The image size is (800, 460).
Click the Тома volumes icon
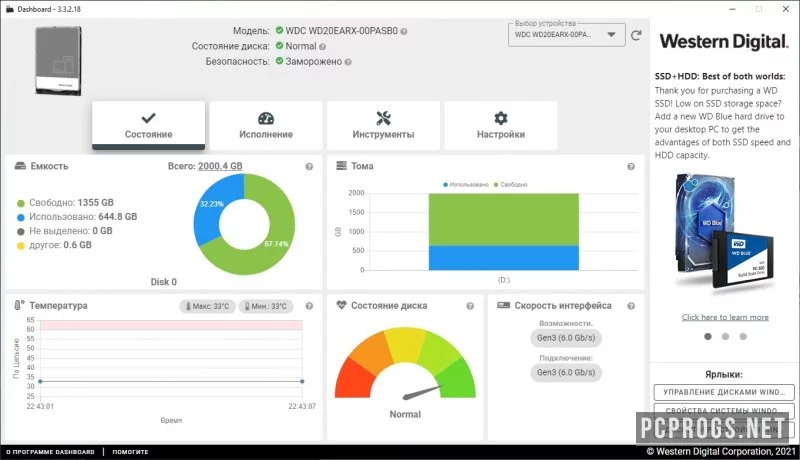[x=341, y=166]
